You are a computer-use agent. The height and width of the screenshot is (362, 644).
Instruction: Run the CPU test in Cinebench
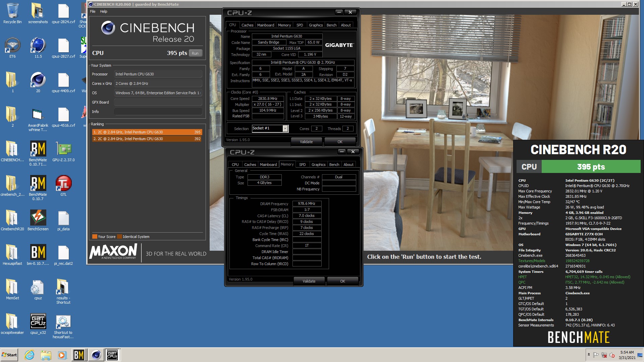[x=195, y=53]
